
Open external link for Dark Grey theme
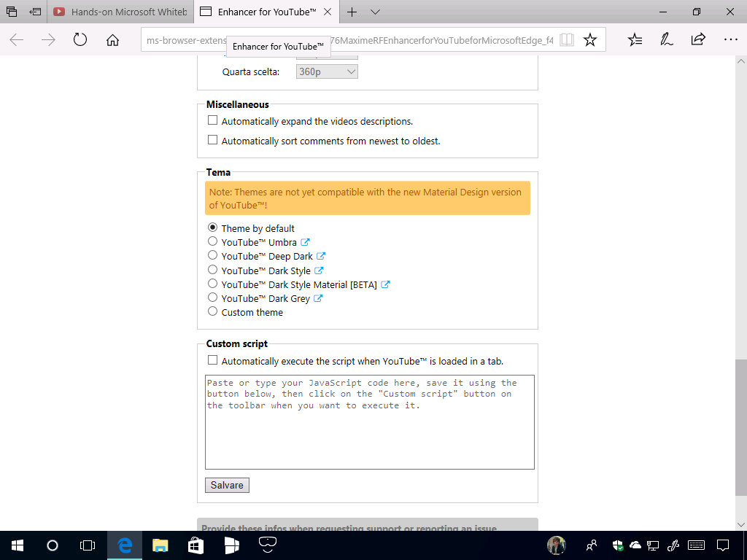pyautogui.click(x=318, y=298)
